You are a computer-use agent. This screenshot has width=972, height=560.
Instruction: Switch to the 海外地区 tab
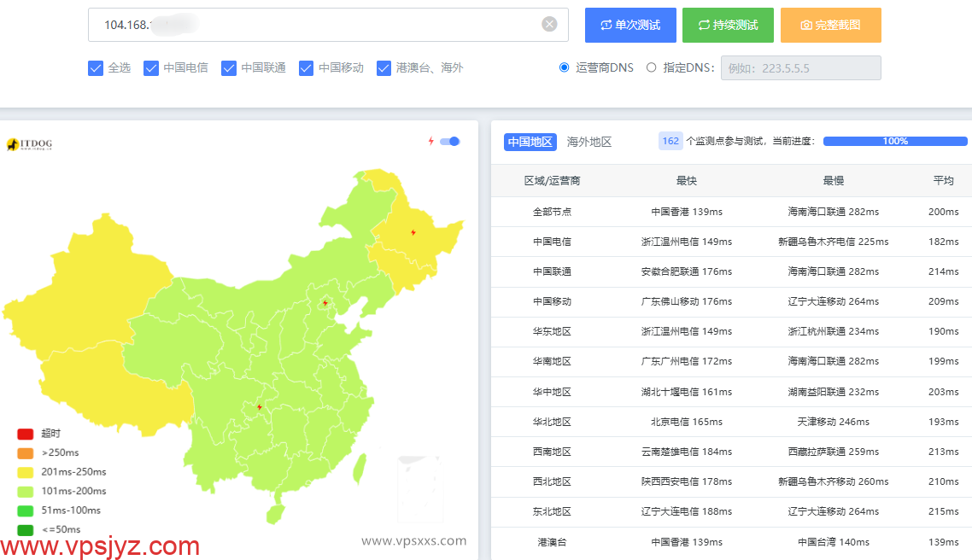(x=589, y=142)
